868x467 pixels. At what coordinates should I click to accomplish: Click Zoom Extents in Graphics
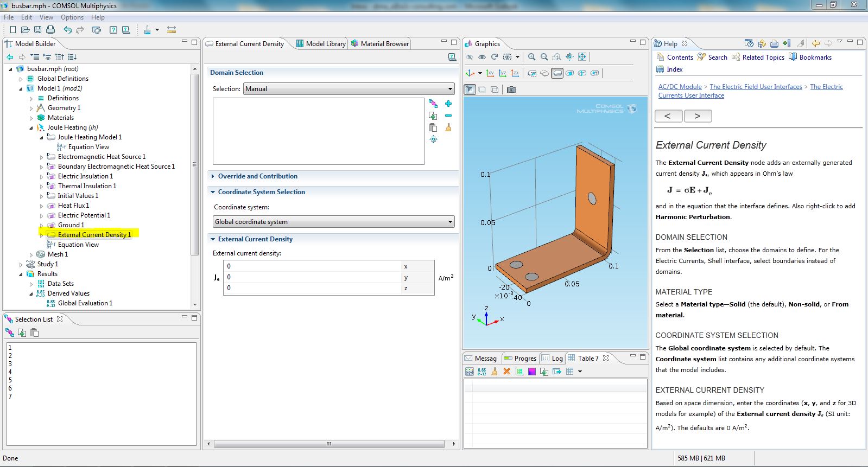coord(582,57)
